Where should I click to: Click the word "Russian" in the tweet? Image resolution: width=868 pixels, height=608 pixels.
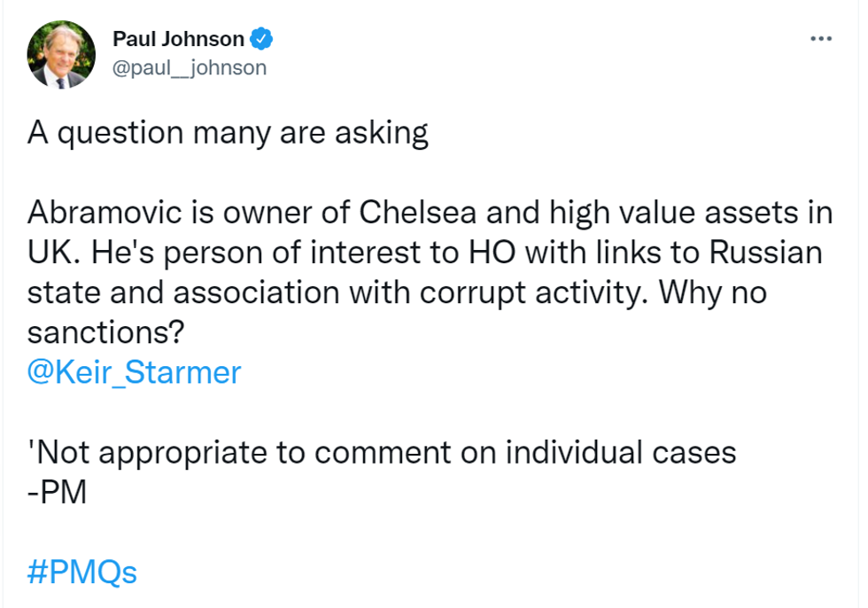click(766, 253)
